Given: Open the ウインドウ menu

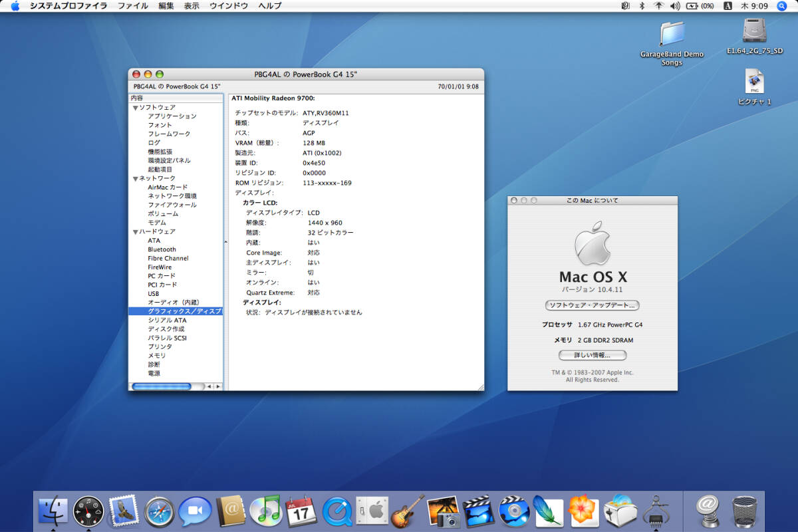Looking at the screenshot, I should pos(229,6).
